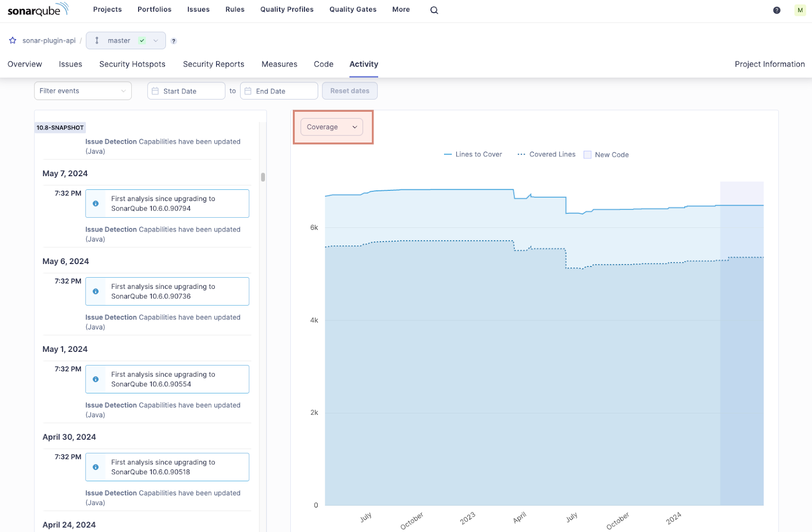Click the star to favorite sonar-plugin-api

coord(13,40)
